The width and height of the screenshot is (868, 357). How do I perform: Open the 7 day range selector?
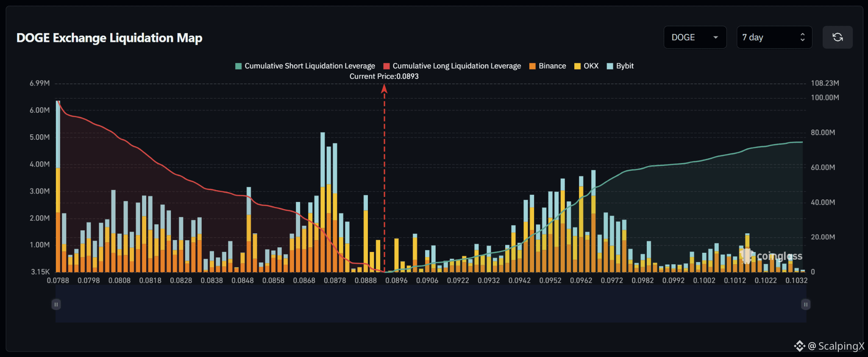[774, 37]
